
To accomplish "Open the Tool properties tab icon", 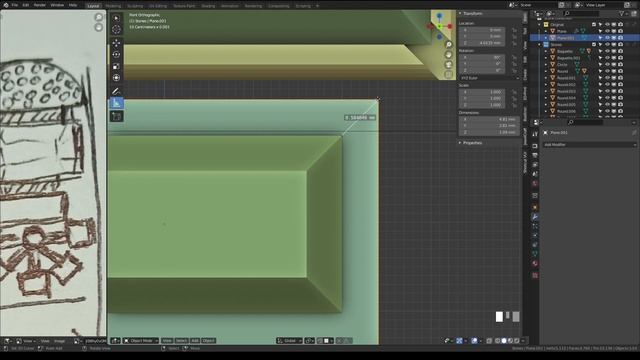I will [x=535, y=134].
